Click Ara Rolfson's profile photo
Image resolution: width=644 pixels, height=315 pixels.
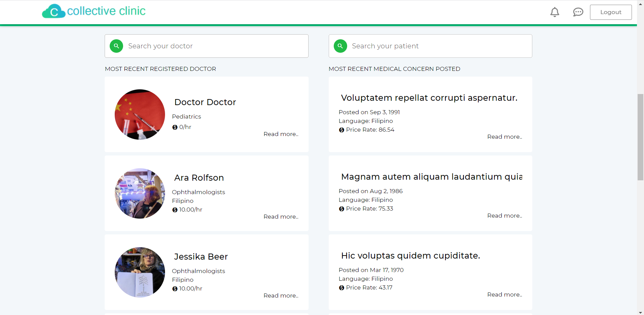click(x=140, y=193)
